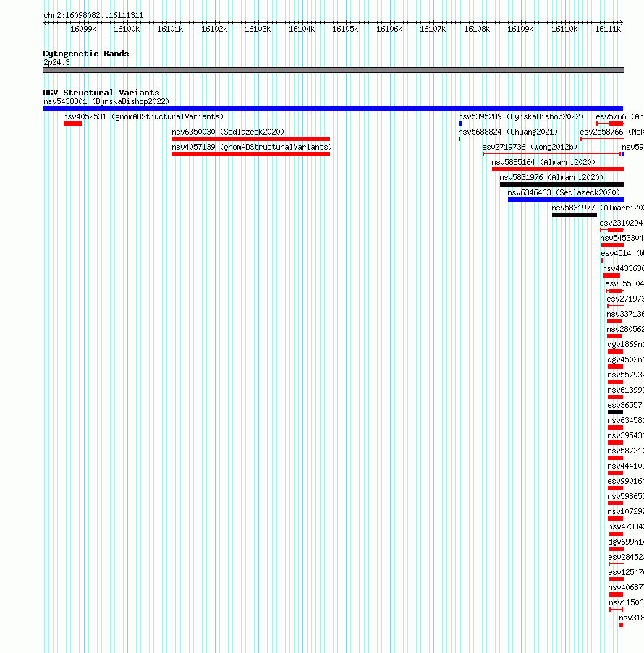Open nsv5395289 (ByrskaBishop2022) label
The image size is (644, 653).
(x=521, y=116)
